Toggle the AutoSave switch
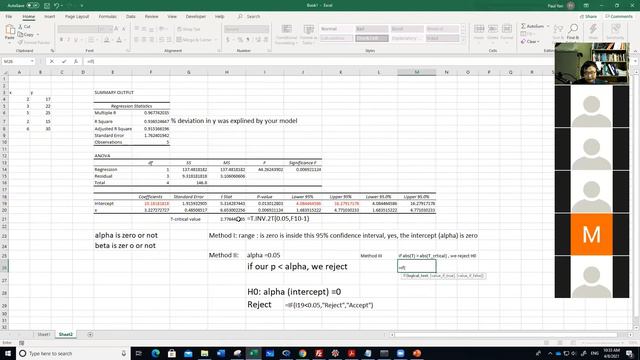 tap(33, 6)
